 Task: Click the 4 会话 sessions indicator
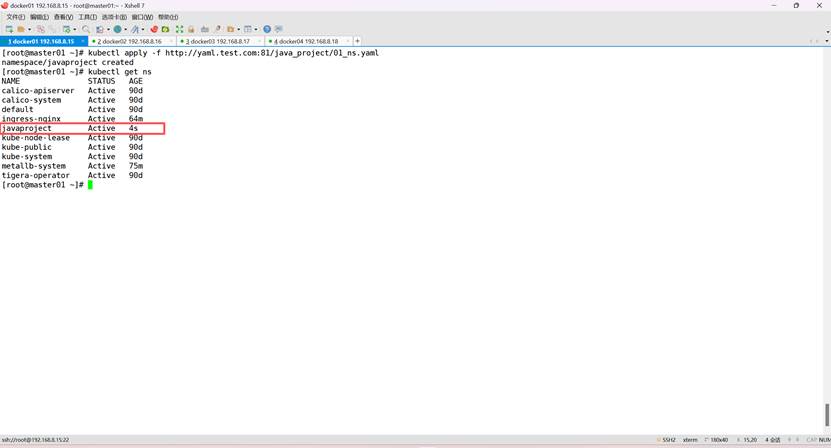[x=773, y=440]
